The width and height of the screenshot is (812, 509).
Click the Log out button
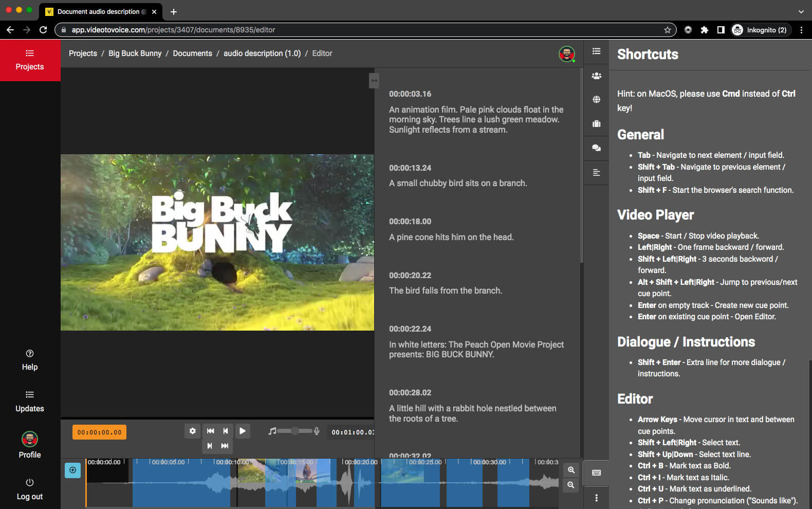pyautogui.click(x=30, y=489)
